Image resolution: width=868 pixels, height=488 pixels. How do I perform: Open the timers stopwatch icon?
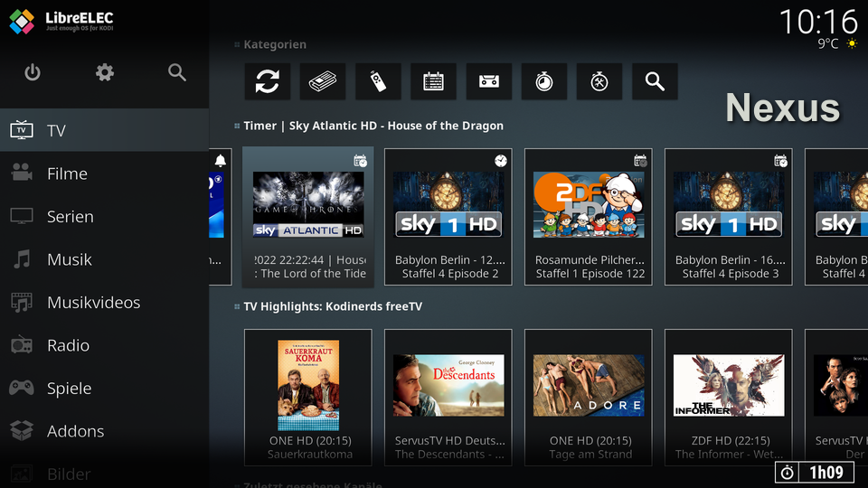tap(544, 81)
